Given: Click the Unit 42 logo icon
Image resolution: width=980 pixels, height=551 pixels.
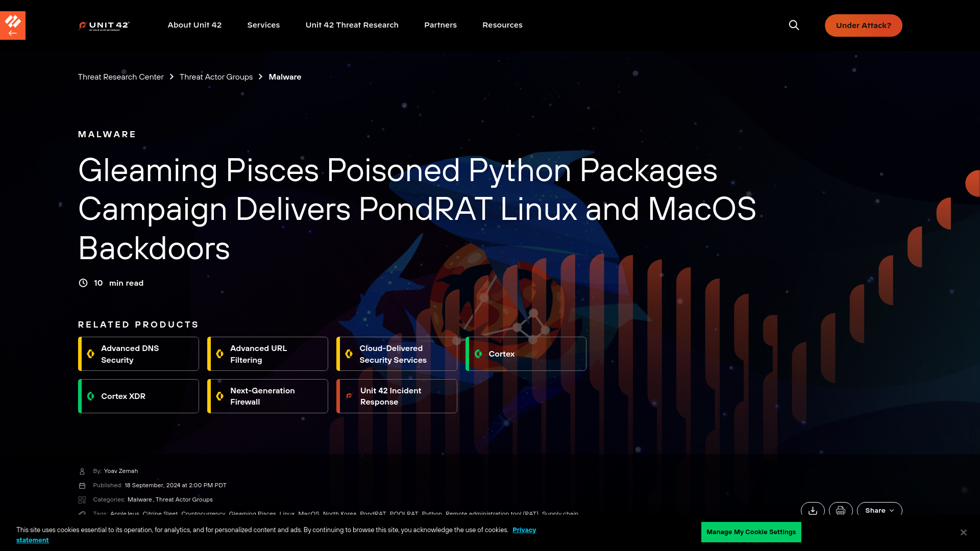Looking at the screenshot, I should (x=104, y=25).
